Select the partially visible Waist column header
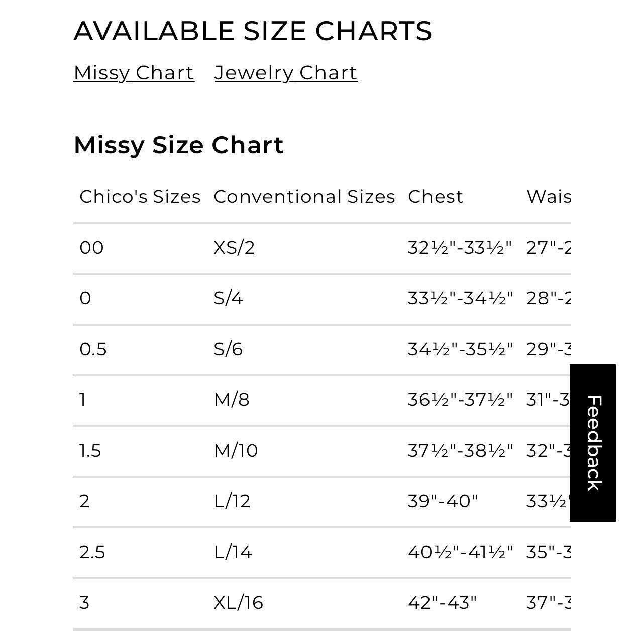Screen dimensions: 644x644 549,197
